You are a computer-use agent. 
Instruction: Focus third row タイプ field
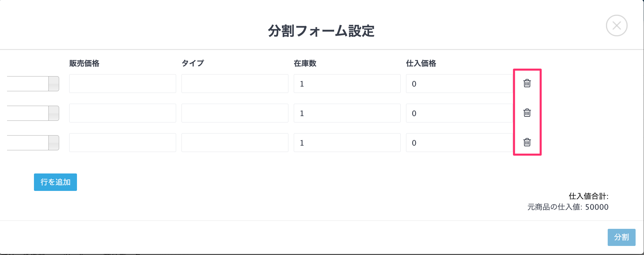click(235, 143)
